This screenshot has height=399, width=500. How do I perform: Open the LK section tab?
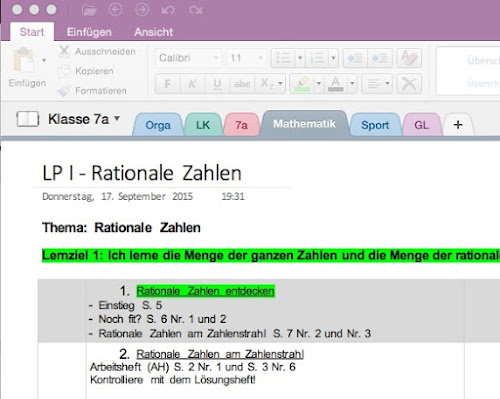(203, 125)
